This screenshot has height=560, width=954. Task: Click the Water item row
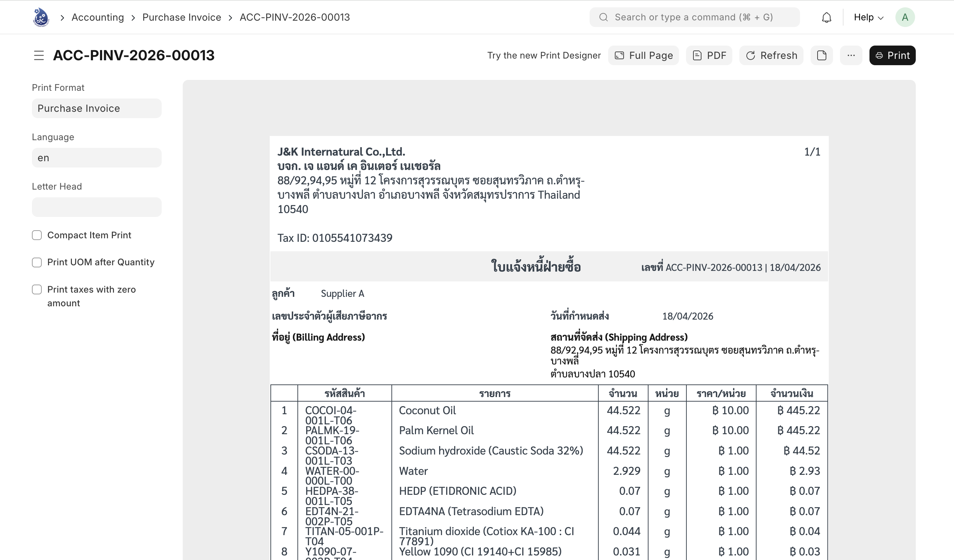pyautogui.click(x=413, y=471)
